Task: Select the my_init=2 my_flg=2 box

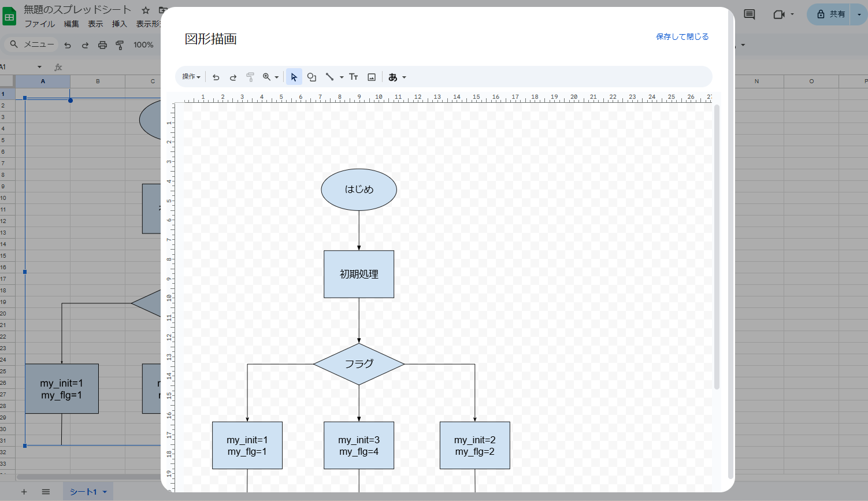Action: click(x=475, y=446)
